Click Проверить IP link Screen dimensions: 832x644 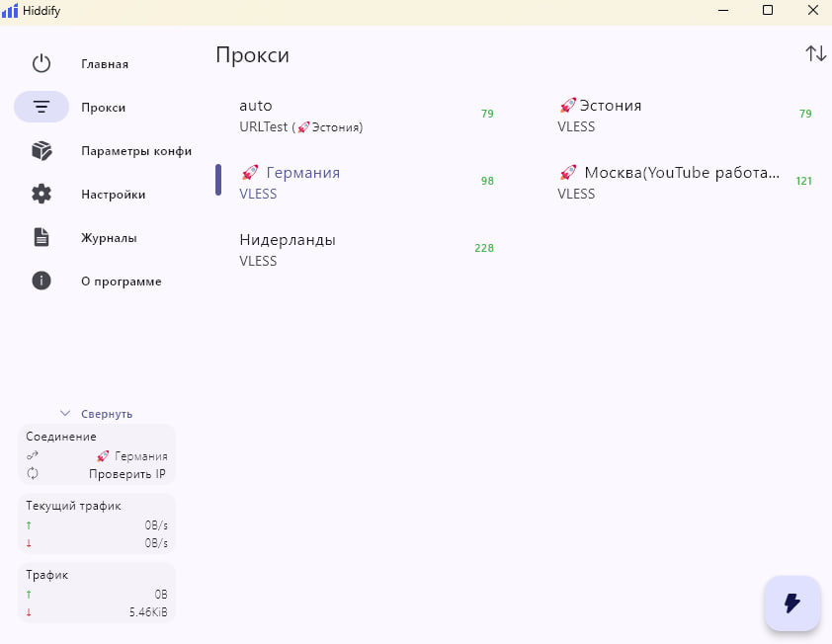click(127, 474)
